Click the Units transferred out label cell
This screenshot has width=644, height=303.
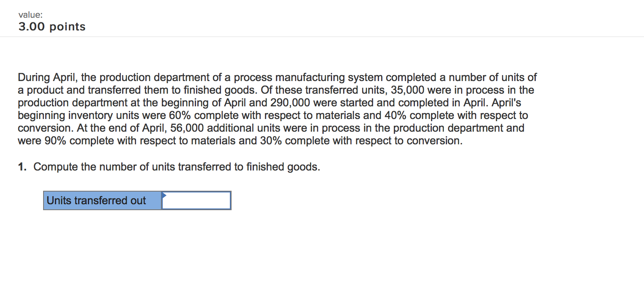click(101, 200)
